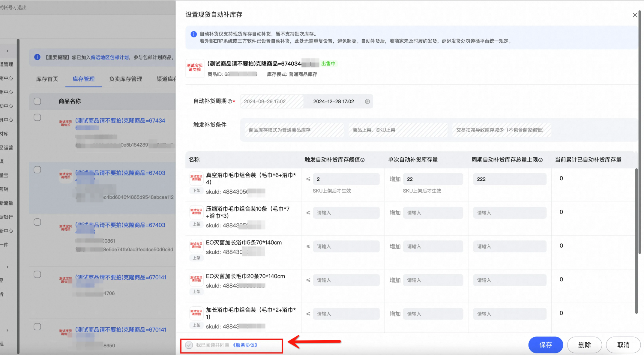
Task: Click the 商品上架、SKU上架 condition tag
Action: point(398,130)
